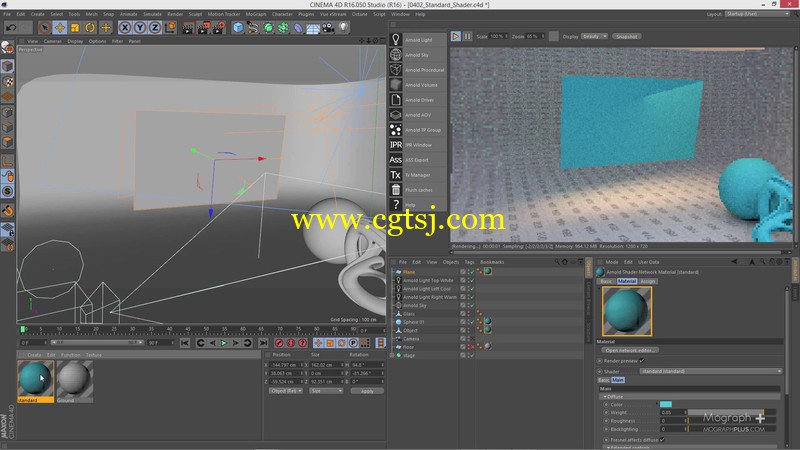
Task: Click the Diffuse Color cyan swatch
Action: tap(666, 404)
